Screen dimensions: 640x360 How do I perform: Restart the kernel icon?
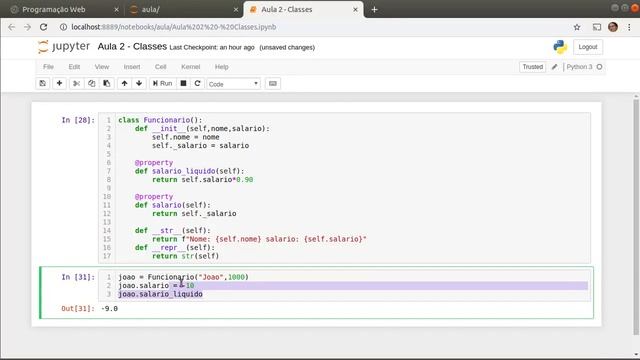point(198,83)
